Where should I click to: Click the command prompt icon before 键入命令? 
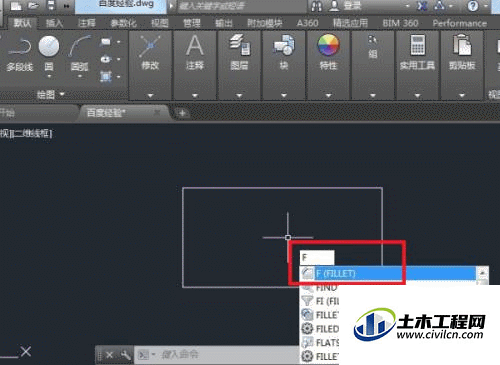click(x=143, y=355)
